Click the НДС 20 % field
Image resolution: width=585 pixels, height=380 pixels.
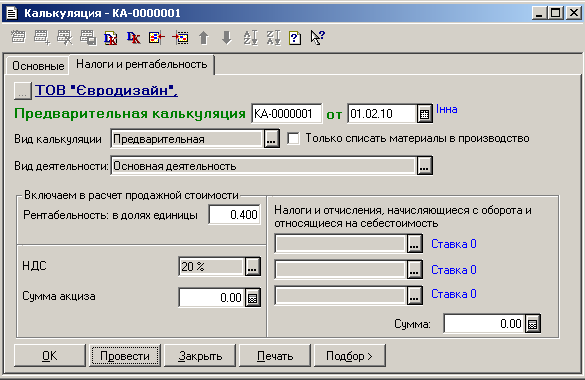click(x=212, y=267)
